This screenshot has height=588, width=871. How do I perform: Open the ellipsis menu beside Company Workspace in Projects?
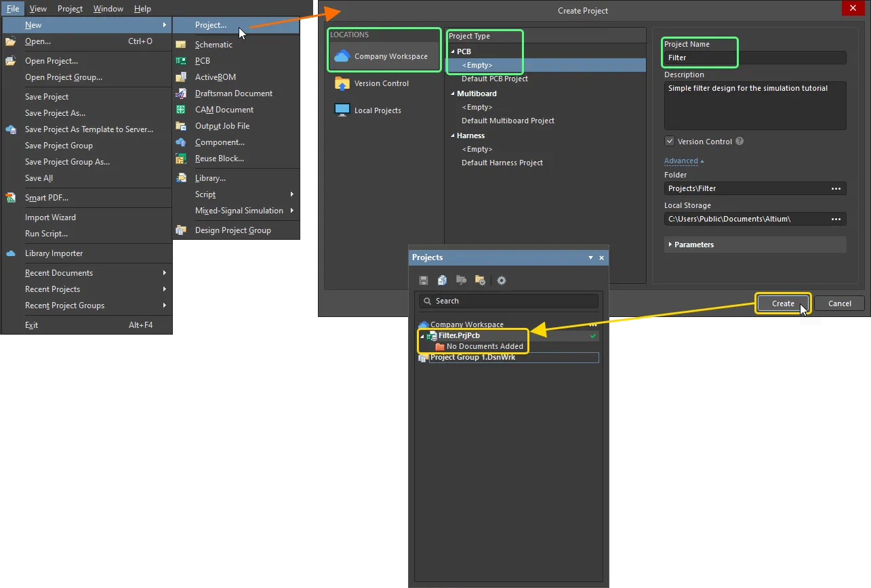[593, 325]
